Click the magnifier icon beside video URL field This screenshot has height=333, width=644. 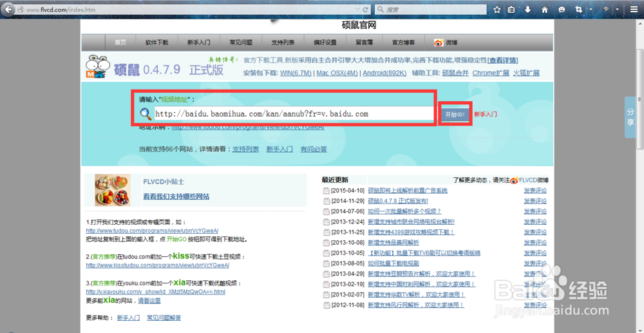click(x=146, y=114)
